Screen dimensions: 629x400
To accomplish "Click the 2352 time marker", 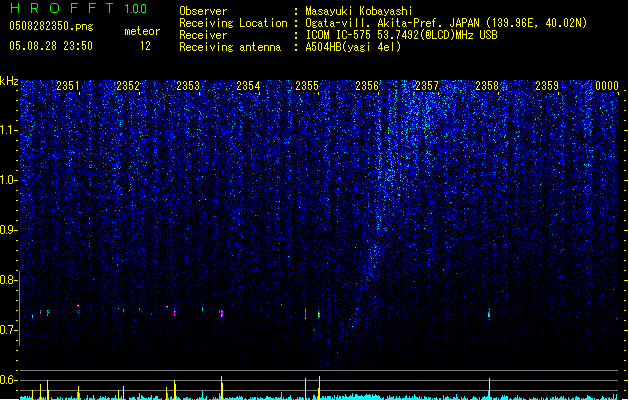I will [x=128, y=86].
